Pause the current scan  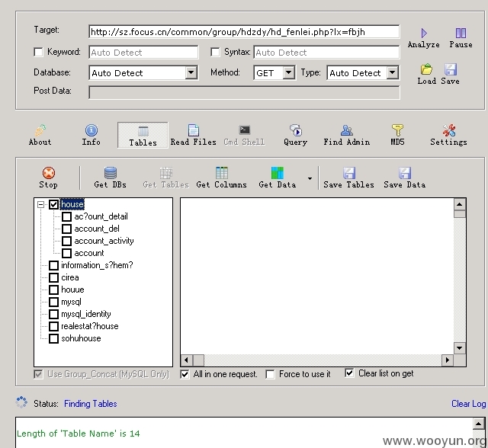point(461,38)
